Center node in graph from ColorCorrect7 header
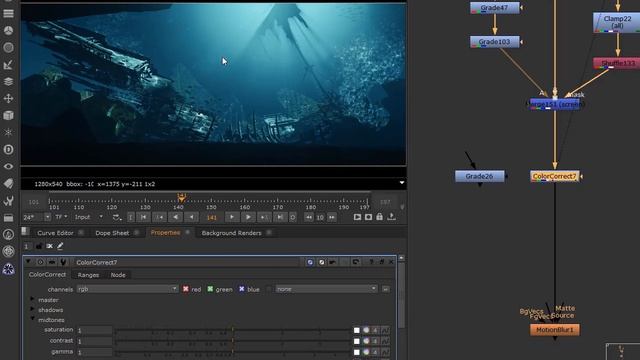The image size is (640, 360). 40,262
